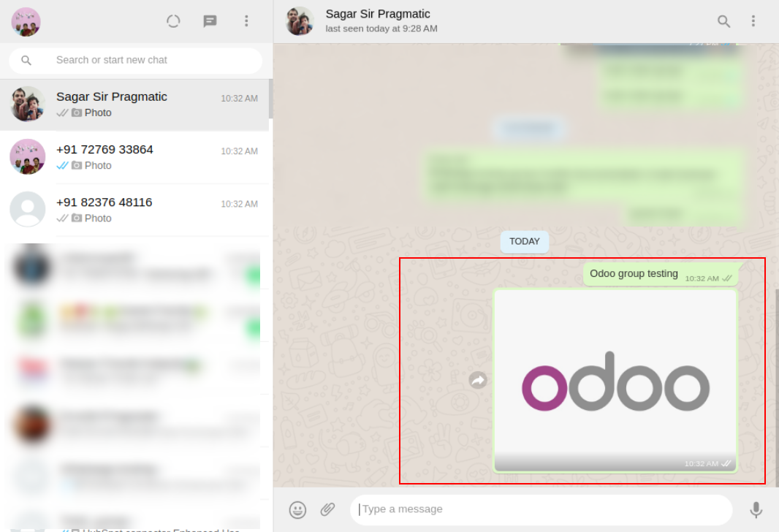Click 'last seen today at 9:28 AM' text
779x532 pixels.
coord(381,28)
